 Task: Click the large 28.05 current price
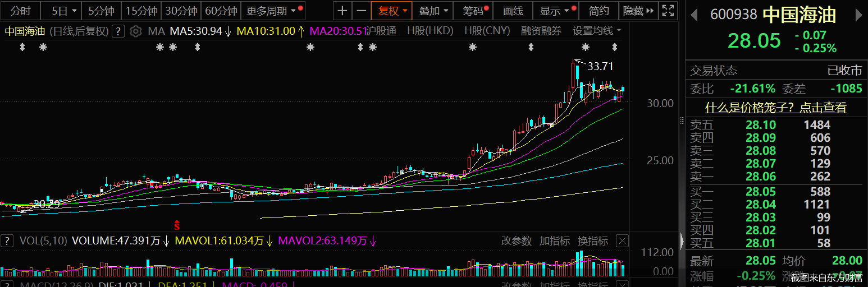pos(754,41)
